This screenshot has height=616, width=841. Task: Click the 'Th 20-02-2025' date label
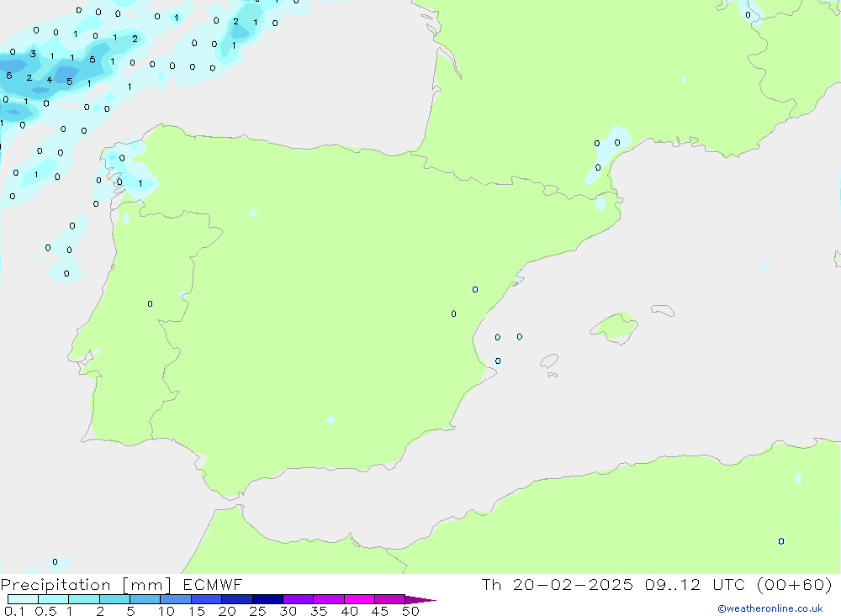coord(557,584)
